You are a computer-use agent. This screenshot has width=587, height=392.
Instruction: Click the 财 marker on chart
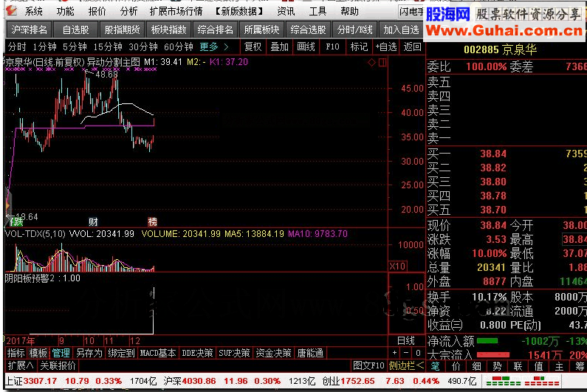point(93,221)
